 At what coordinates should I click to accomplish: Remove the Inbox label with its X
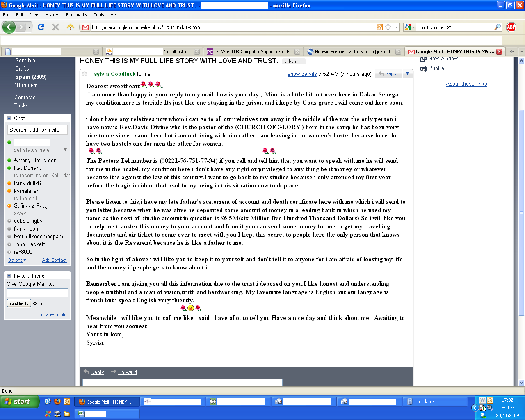pyautogui.click(x=302, y=61)
